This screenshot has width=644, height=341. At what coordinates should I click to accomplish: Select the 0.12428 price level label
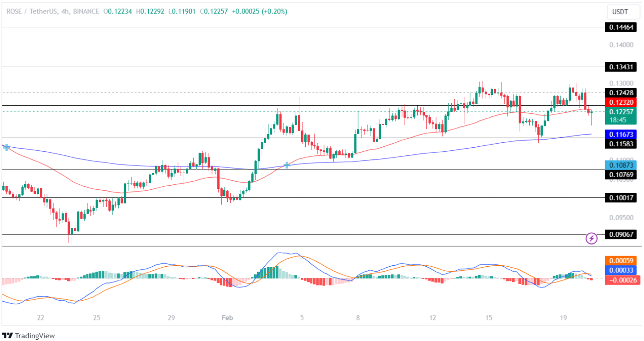click(x=620, y=93)
